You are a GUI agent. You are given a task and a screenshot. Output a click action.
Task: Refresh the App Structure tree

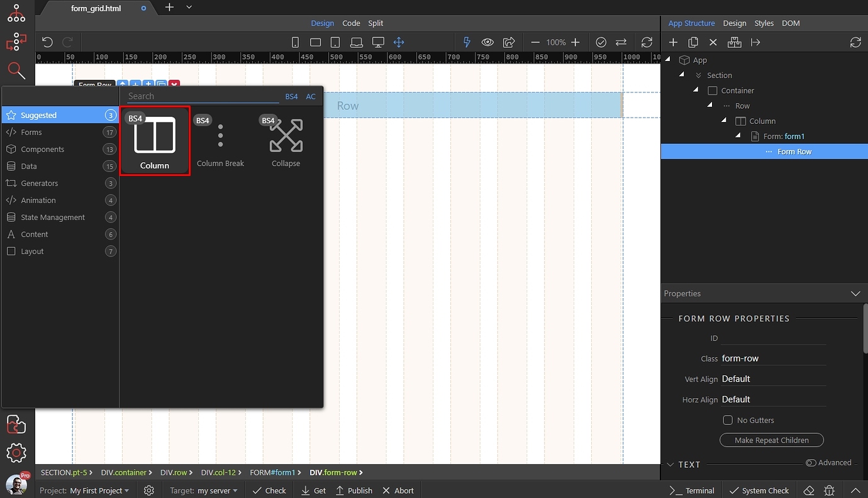[x=855, y=42]
